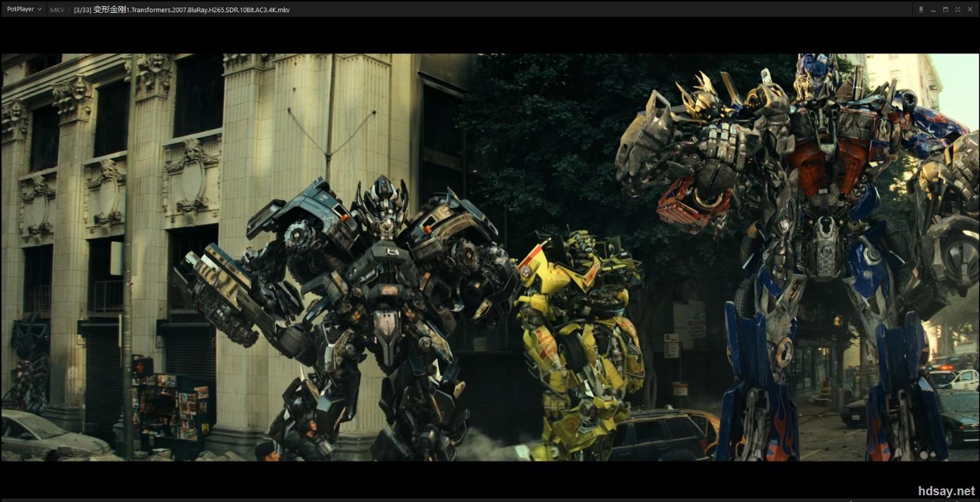980x502 pixels.
Task: Maximize the PotPlayer window
Action: point(945,10)
